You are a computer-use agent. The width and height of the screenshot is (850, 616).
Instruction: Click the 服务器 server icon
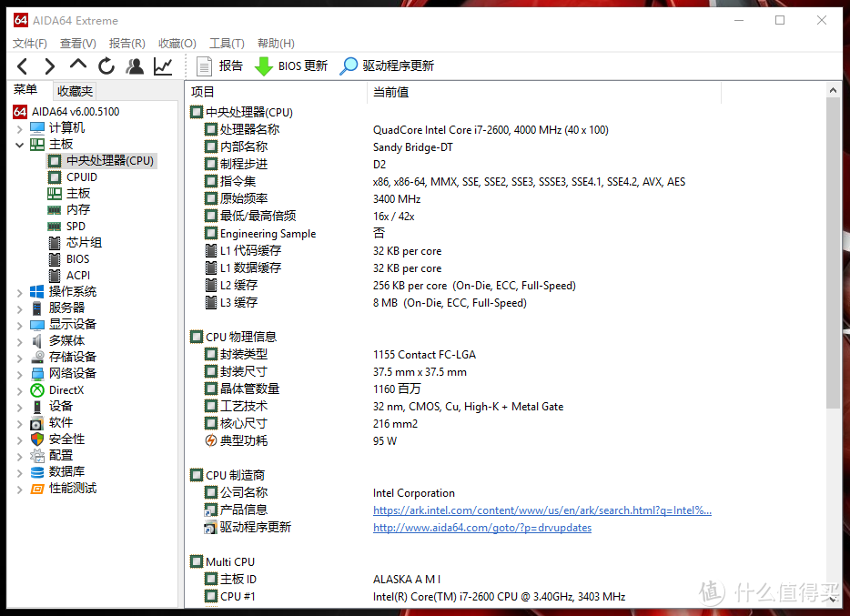coord(37,308)
